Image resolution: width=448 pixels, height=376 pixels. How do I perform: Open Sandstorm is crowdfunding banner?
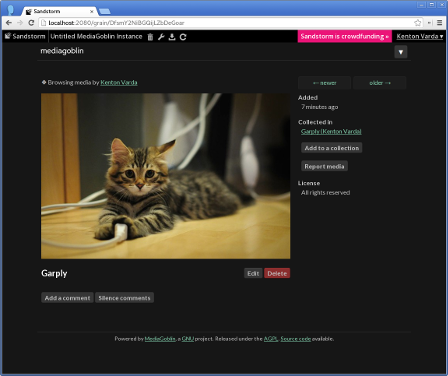[345, 36]
